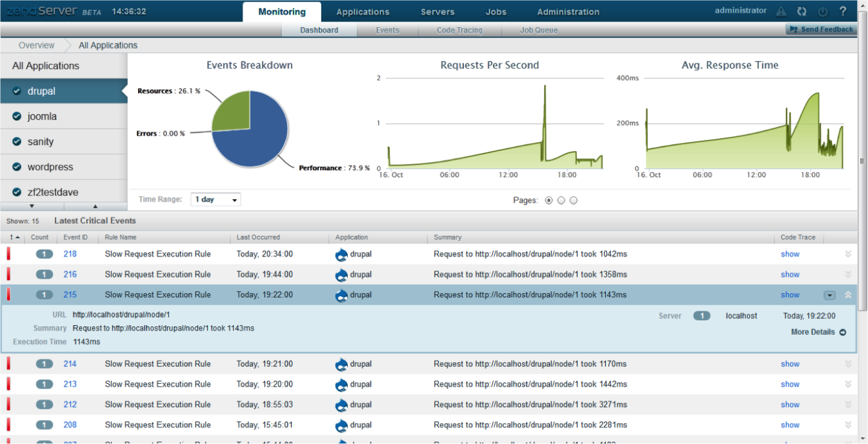This screenshot has width=868, height=444.
Task: Click the Drupal logo in event 218 row
Action: click(x=342, y=255)
